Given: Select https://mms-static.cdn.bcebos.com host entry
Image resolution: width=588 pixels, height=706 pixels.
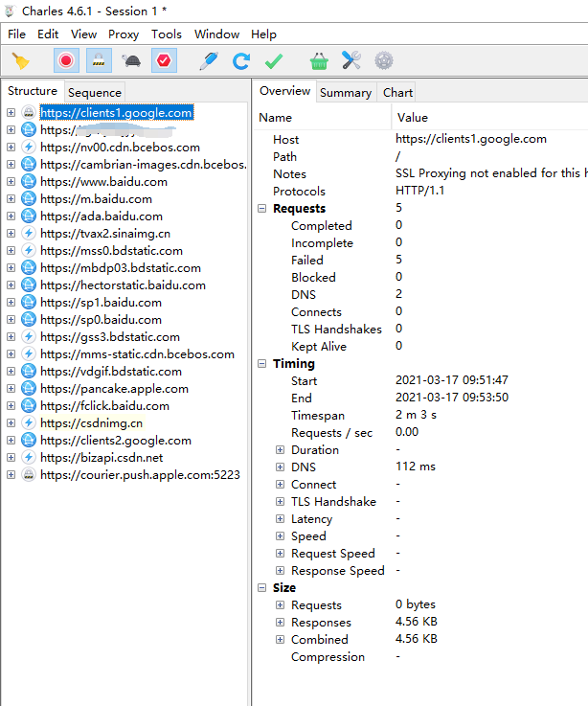Looking at the screenshot, I should [x=137, y=354].
